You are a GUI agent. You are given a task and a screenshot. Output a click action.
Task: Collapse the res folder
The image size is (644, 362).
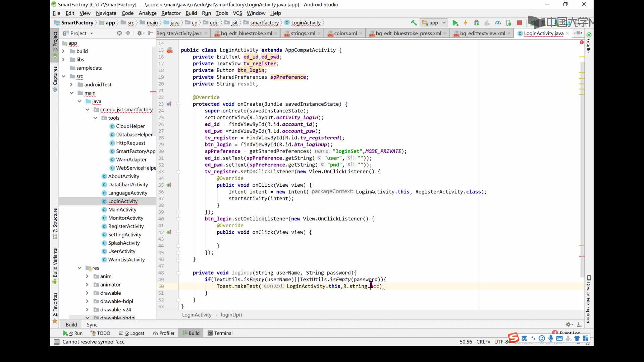pos(79,268)
